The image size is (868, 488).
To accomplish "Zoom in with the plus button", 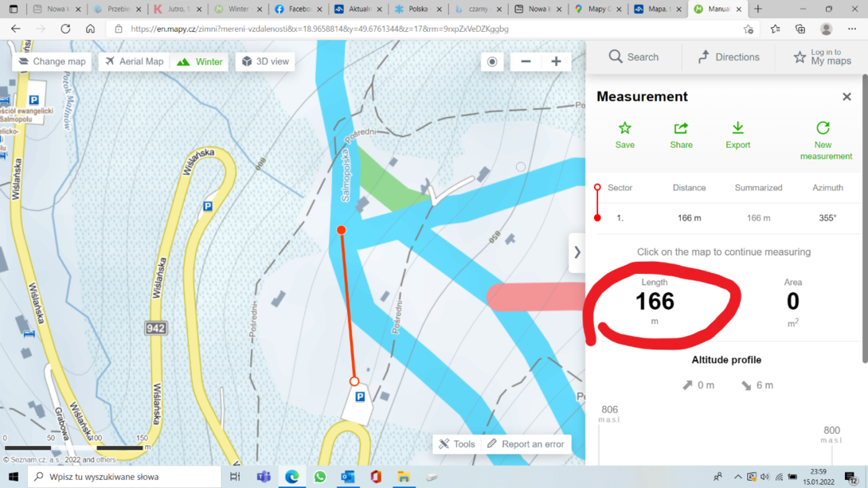I will 556,61.
